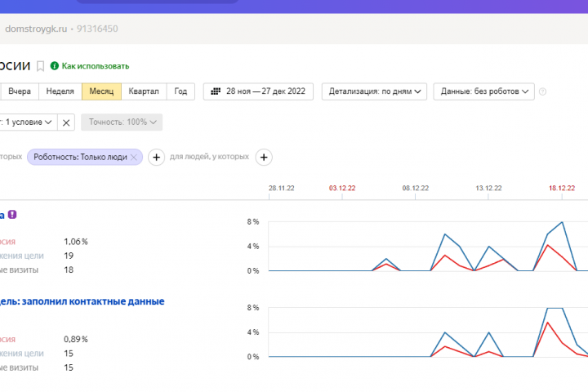Add a visit condition with first plus button
The image size is (588, 392).
(x=156, y=157)
